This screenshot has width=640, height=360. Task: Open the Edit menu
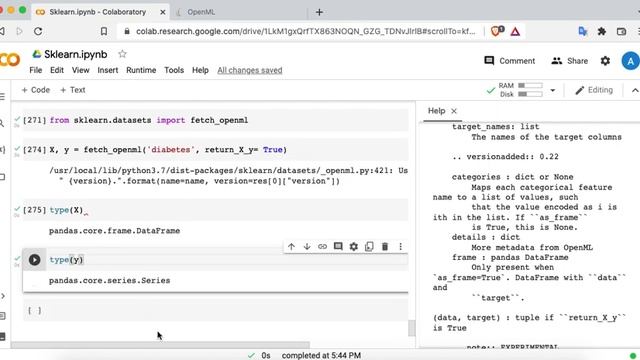pos(57,70)
